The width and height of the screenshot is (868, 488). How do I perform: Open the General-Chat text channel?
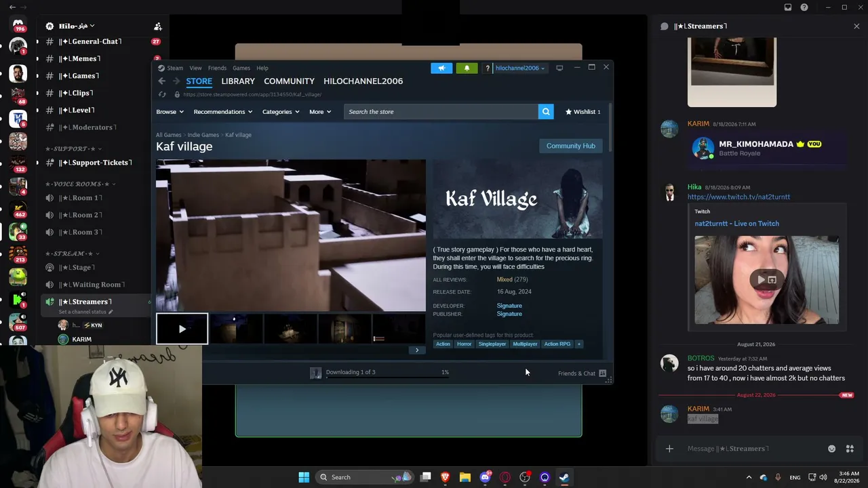[95, 41]
